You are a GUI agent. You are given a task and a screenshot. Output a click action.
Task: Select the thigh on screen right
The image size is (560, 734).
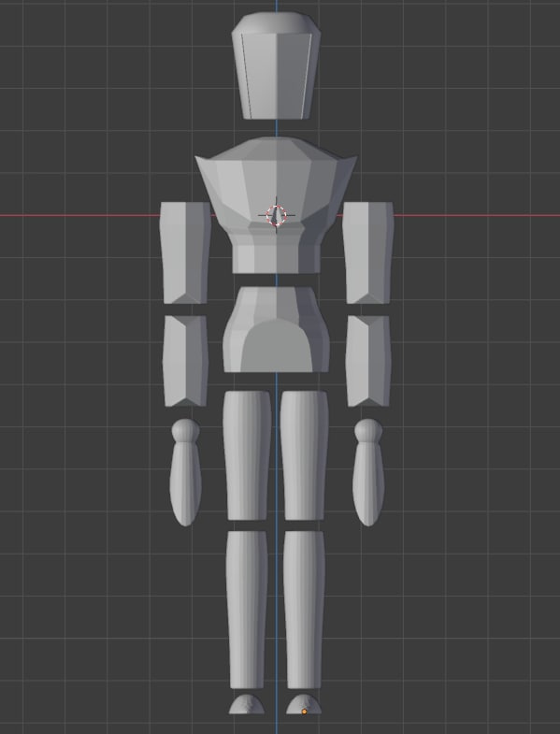pos(305,455)
